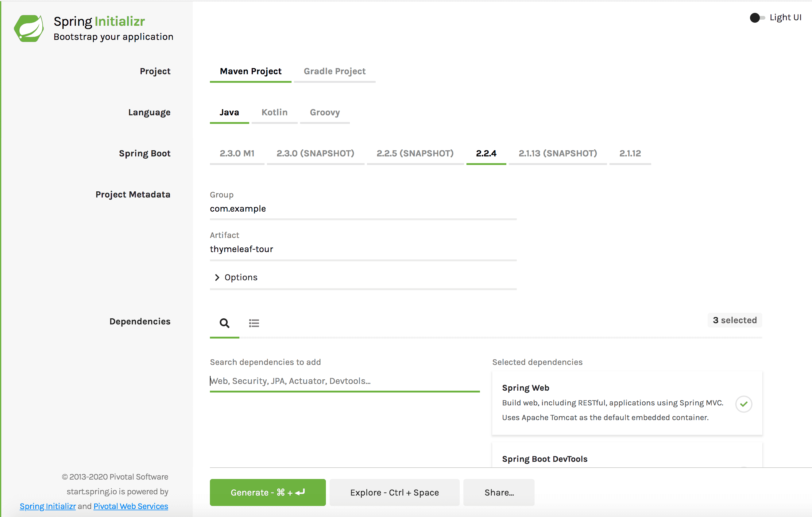Click the chevron beside Options
Screen dimensions: 812x517
(217, 277)
